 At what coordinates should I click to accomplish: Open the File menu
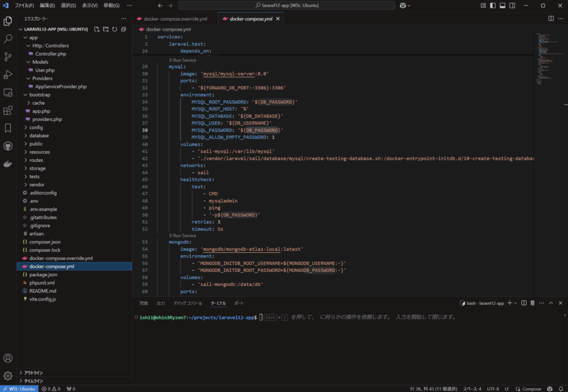(24, 6)
